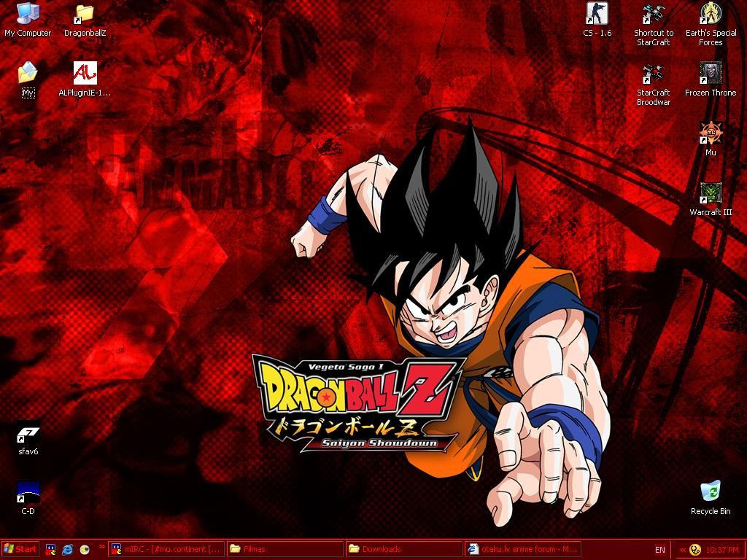Open the My Computer desktop icon
The width and height of the screenshot is (747, 560).
click(28, 19)
